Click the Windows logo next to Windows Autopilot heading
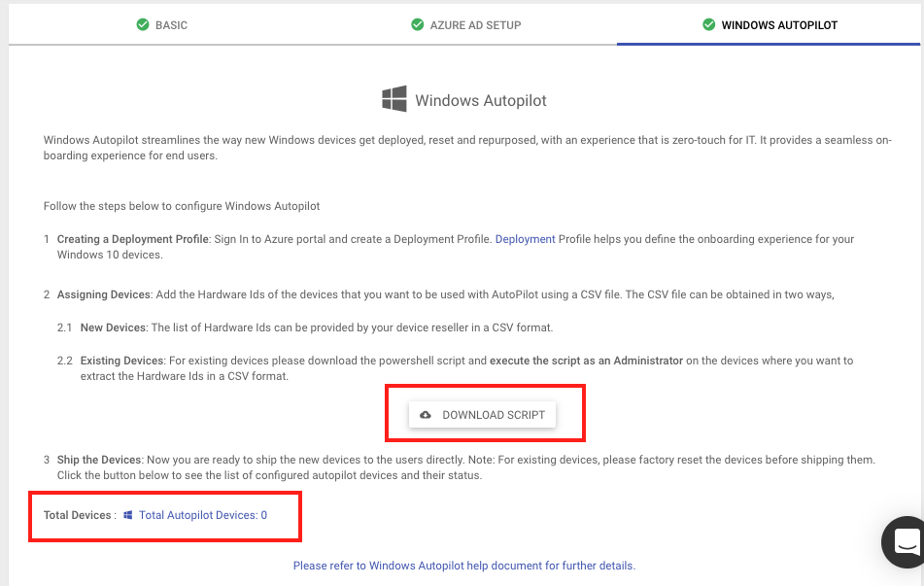The height and width of the screenshot is (586, 924). pos(394,98)
